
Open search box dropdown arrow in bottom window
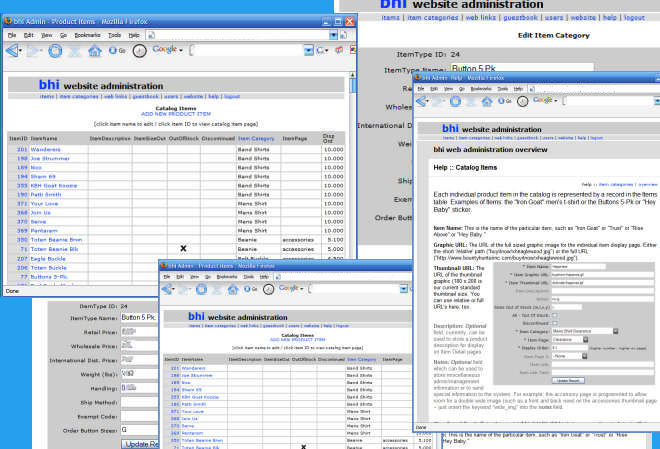pyautogui.click(x=404, y=289)
